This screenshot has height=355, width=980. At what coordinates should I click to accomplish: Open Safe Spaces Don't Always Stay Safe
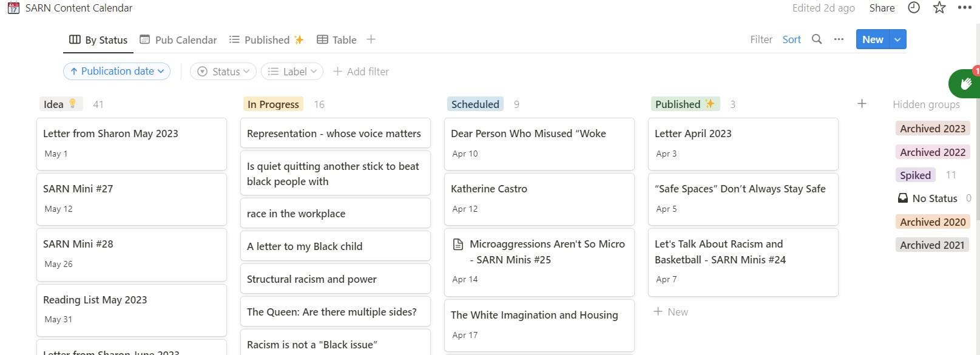[743, 199]
